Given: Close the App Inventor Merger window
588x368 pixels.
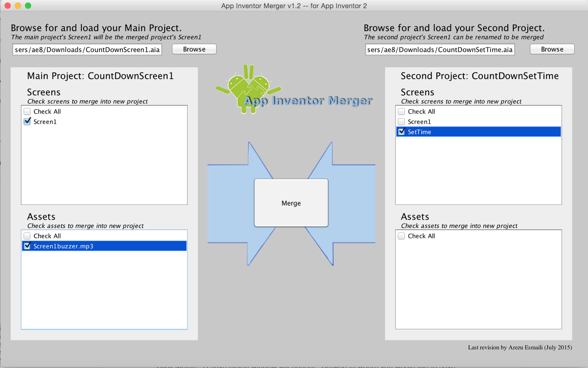Looking at the screenshot, I should coord(8,6).
